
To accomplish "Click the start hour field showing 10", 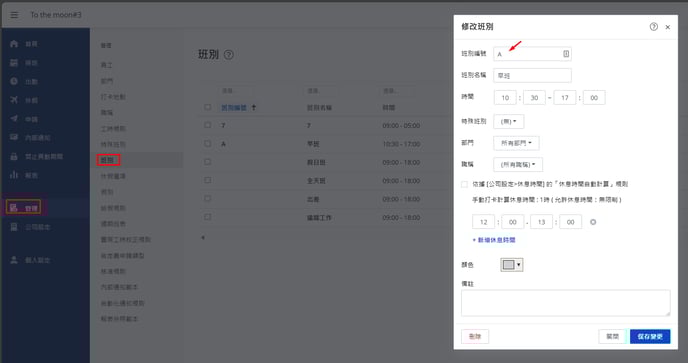I will pos(505,98).
